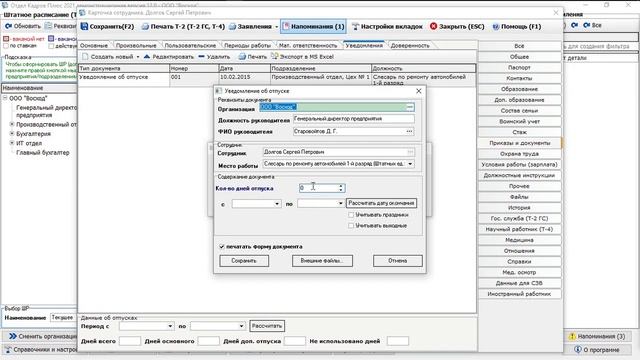Click the Сменить организацию arrows icon
This screenshot has width=640, height=360.
[13, 336]
